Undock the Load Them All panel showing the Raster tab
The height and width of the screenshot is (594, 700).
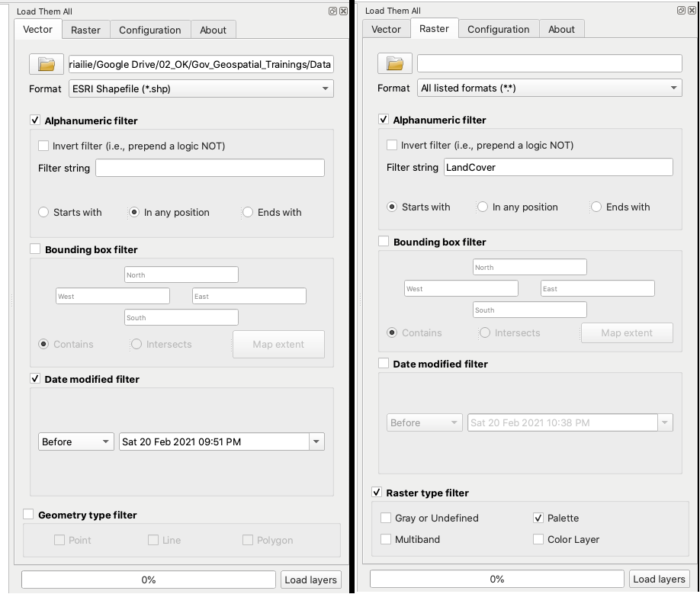(x=681, y=11)
